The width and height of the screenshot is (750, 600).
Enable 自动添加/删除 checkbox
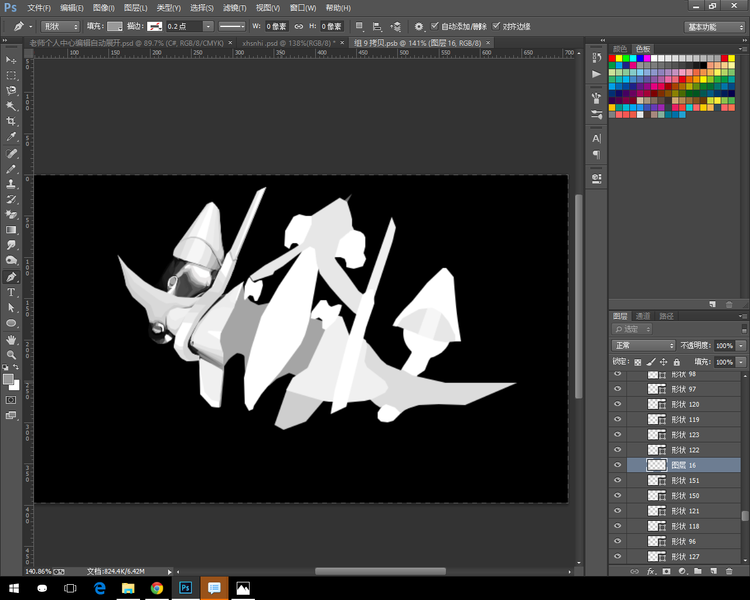[434, 26]
